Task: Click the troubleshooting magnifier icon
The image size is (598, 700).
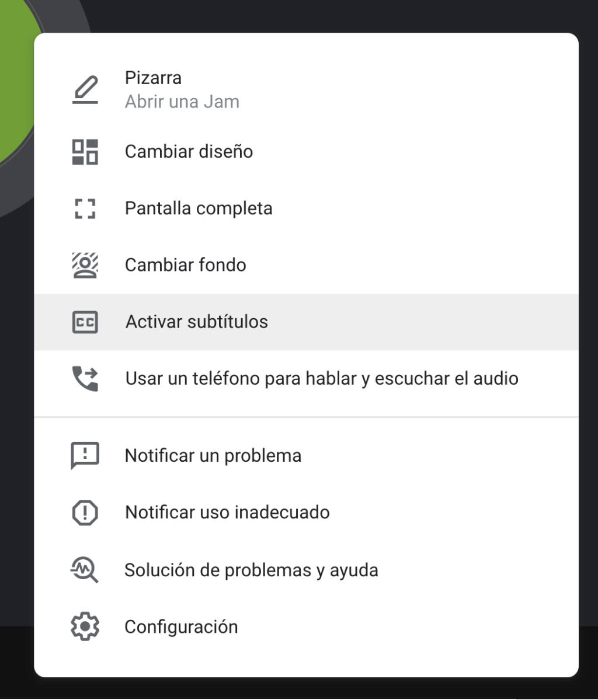Action: click(x=85, y=570)
